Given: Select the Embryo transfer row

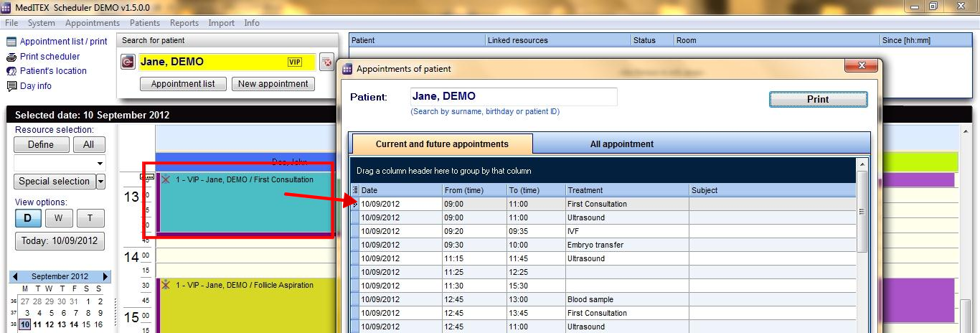Looking at the screenshot, I should pos(603,245).
